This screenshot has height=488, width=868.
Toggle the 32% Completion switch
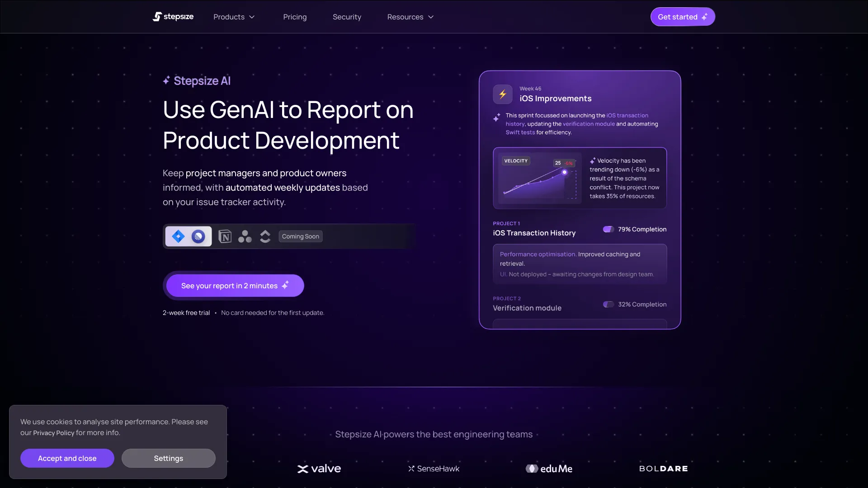608,305
